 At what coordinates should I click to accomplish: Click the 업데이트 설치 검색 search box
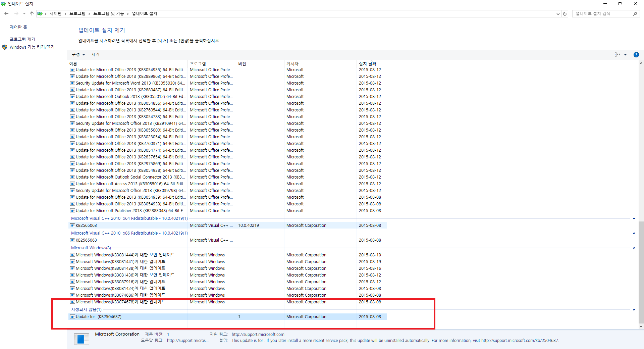point(603,14)
